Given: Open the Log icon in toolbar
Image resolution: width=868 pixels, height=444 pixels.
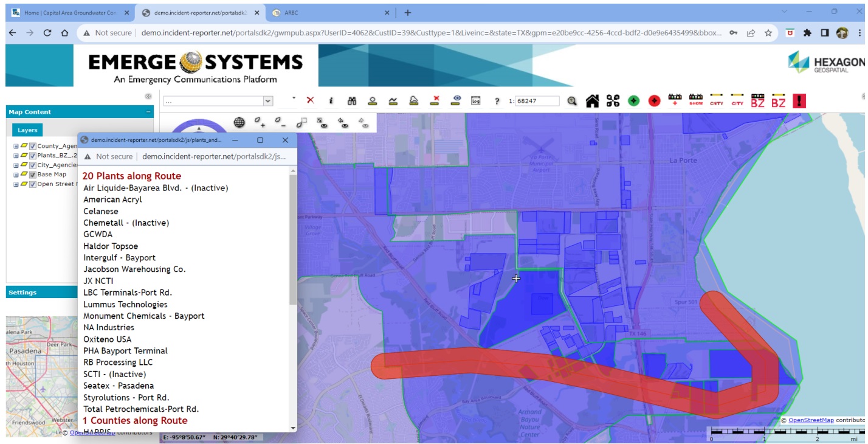Looking at the screenshot, I should click(476, 101).
